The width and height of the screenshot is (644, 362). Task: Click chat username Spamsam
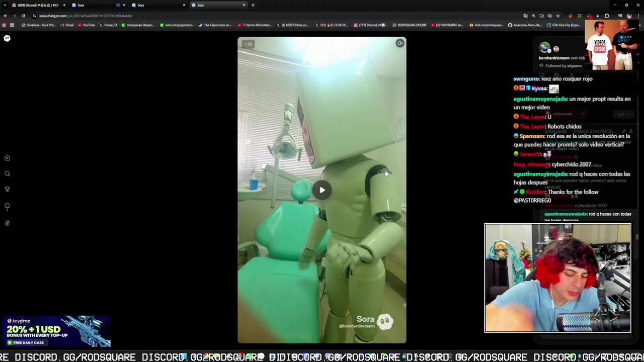(532, 136)
